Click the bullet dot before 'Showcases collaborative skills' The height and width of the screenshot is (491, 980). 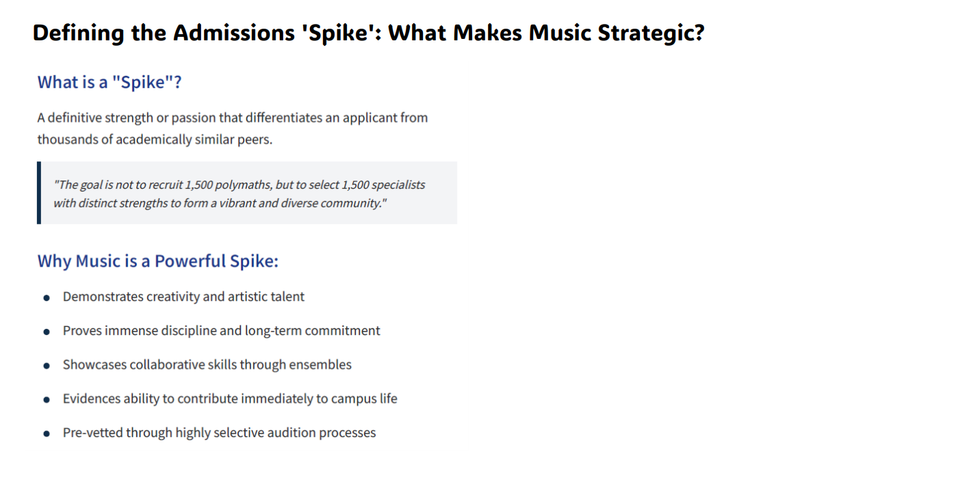[47, 366]
